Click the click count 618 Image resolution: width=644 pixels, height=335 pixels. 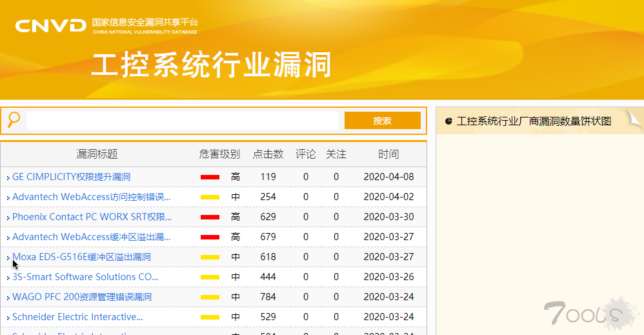pyautogui.click(x=268, y=257)
